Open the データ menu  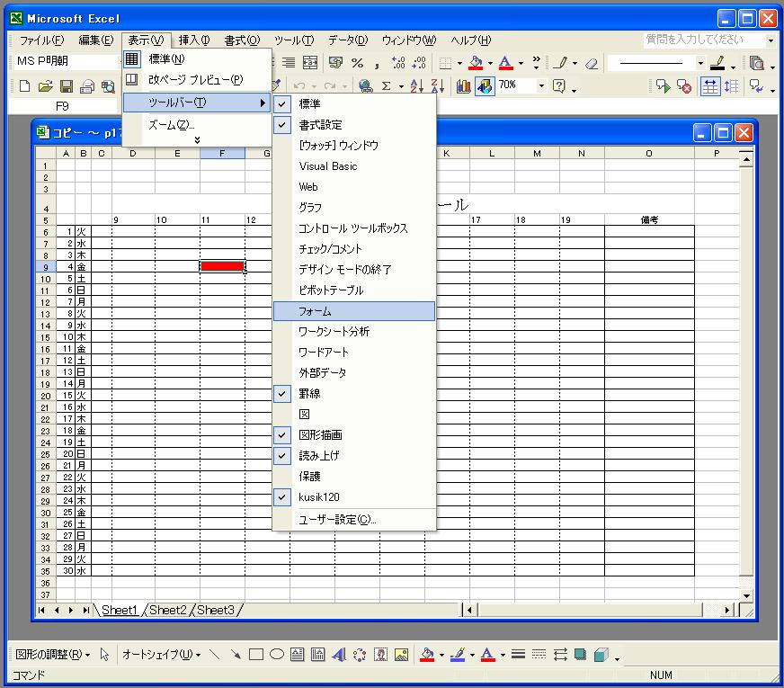[x=348, y=40]
